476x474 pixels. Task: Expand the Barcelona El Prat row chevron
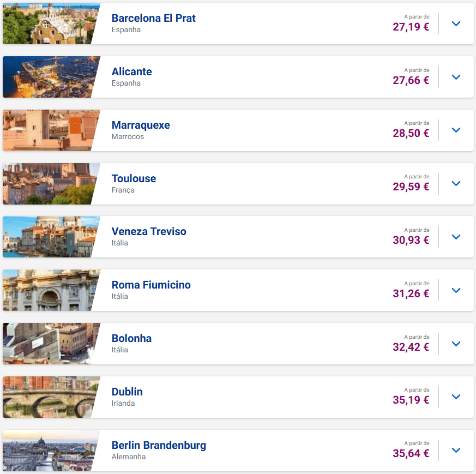click(456, 24)
